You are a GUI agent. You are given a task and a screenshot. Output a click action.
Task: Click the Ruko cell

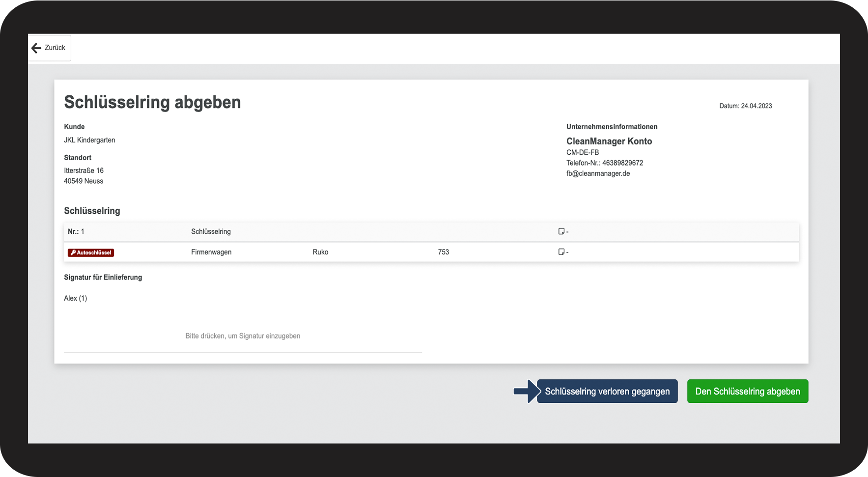tap(320, 252)
